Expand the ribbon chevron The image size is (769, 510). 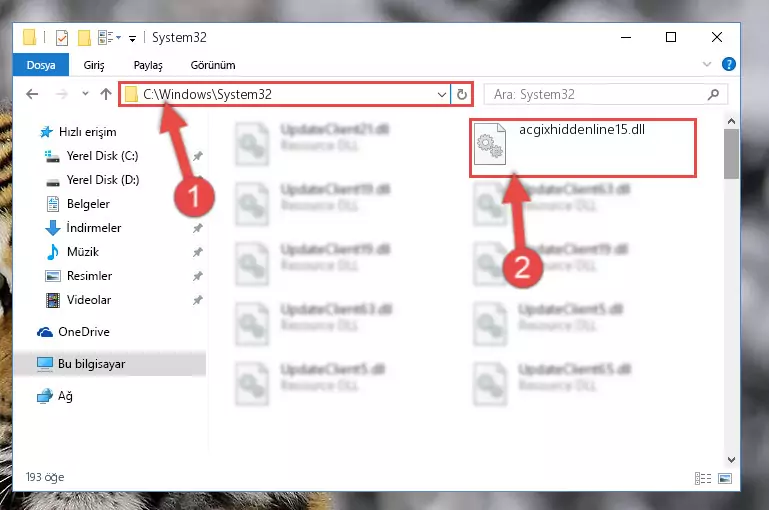coord(707,64)
